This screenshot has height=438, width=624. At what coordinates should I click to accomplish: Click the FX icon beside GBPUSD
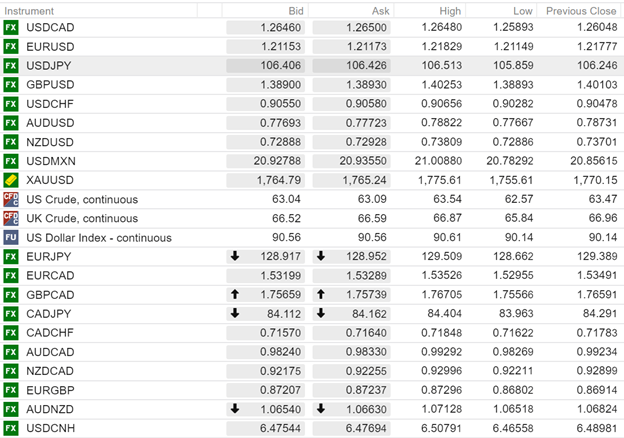pos(11,85)
